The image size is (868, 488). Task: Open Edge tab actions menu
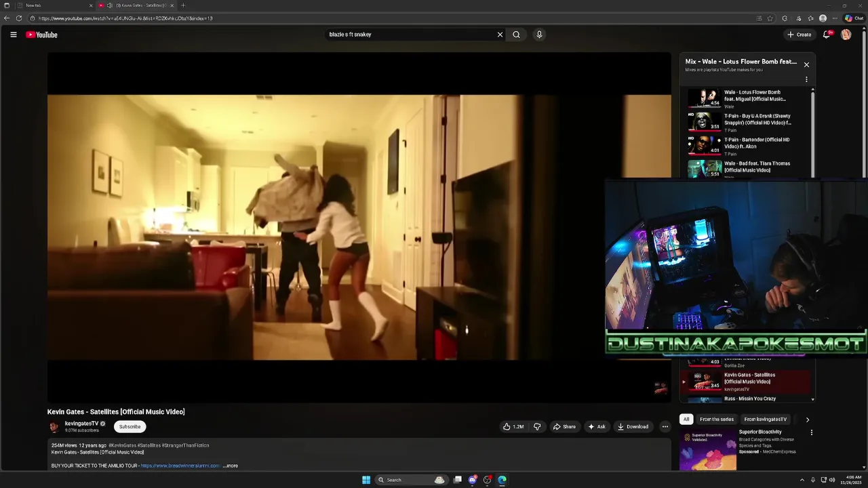point(7,5)
